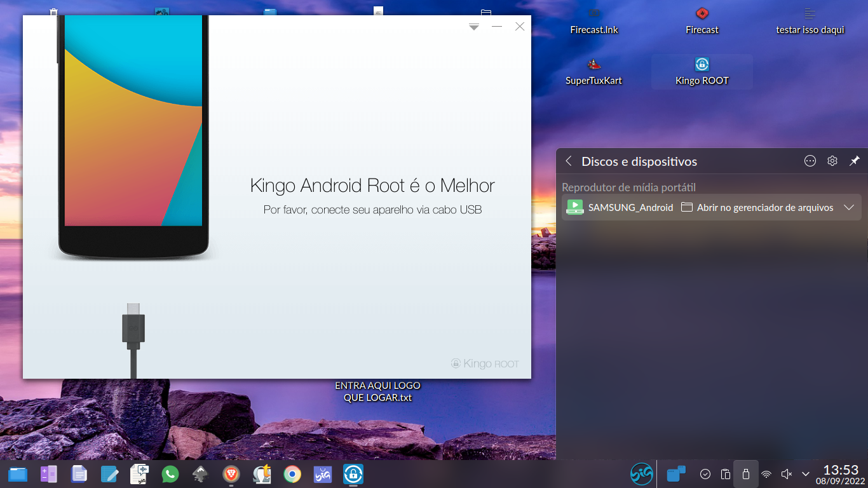
Task: Select 'ENTRA AQUI LOGO QUE LOGAR.txt' file
Action: (x=378, y=391)
